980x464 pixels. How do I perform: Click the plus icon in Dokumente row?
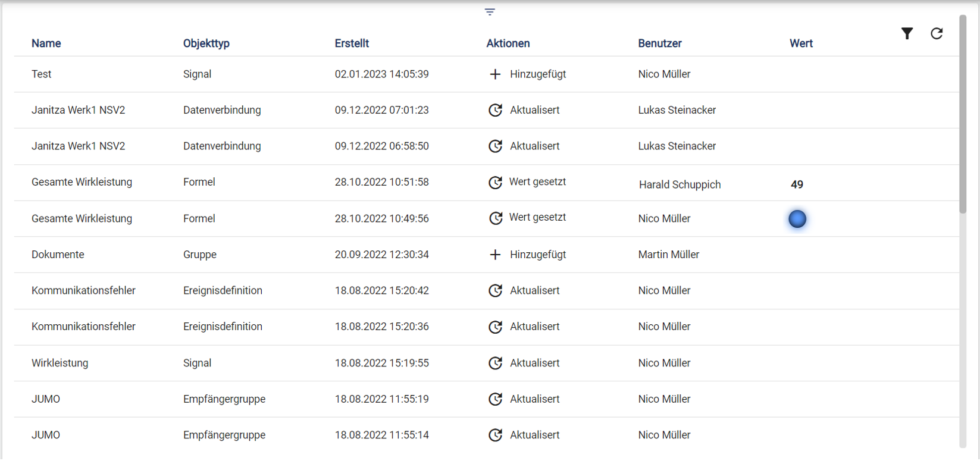pos(495,255)
